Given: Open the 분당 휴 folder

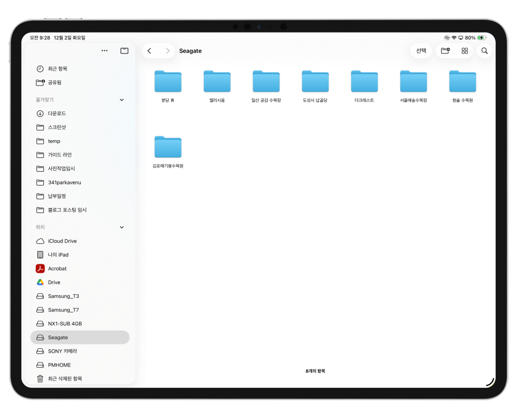Looking at the screenshot, I should (168, 86).
